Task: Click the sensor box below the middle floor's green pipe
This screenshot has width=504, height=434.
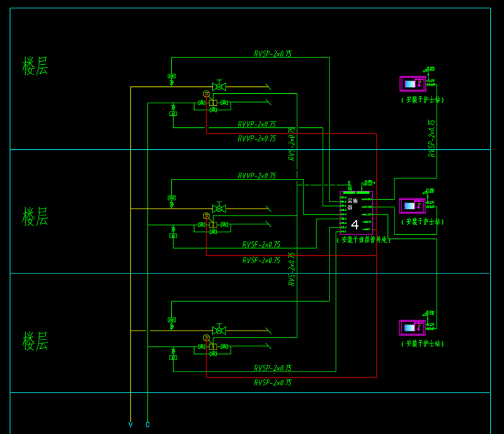Action: tap(173, 236)
